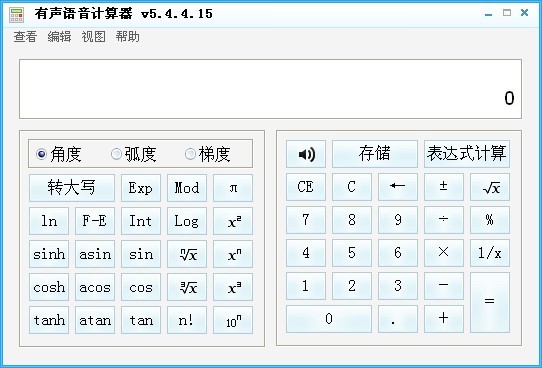Viewport: 542px width, 368px height.
Task: Click the 转大写 button
Action: [72, 188]
